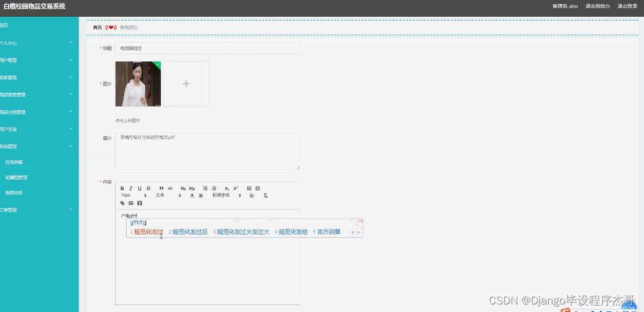Viewport: 644px width, 312px height.
Task: Toggle italic formatting in editor
Action: [131, 188]
